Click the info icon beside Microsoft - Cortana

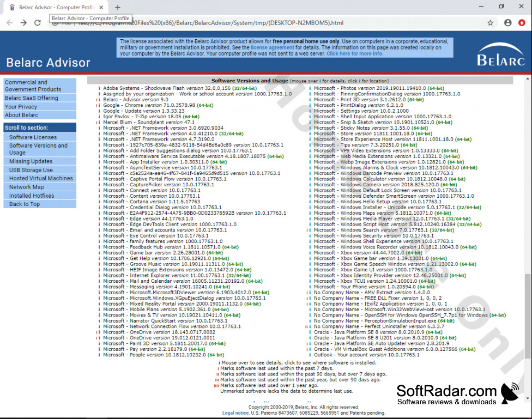(99, 202)
